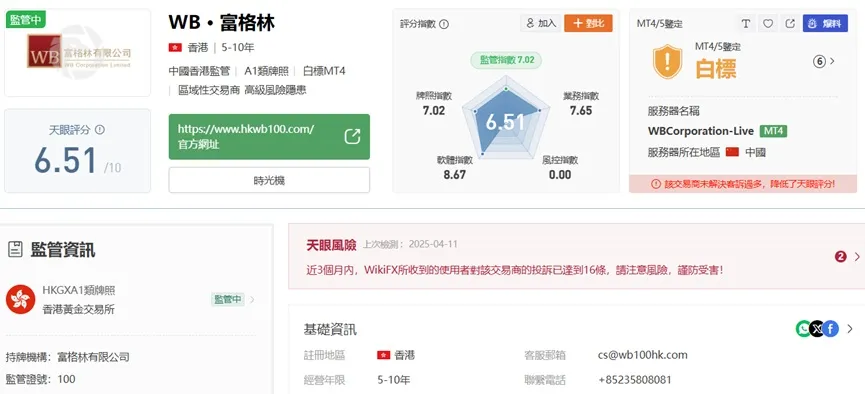Image resolution: width=865 pixels, height=394 pixels.
Task: Click the 監管中 status tag in license row
Action: click(228, 300)
